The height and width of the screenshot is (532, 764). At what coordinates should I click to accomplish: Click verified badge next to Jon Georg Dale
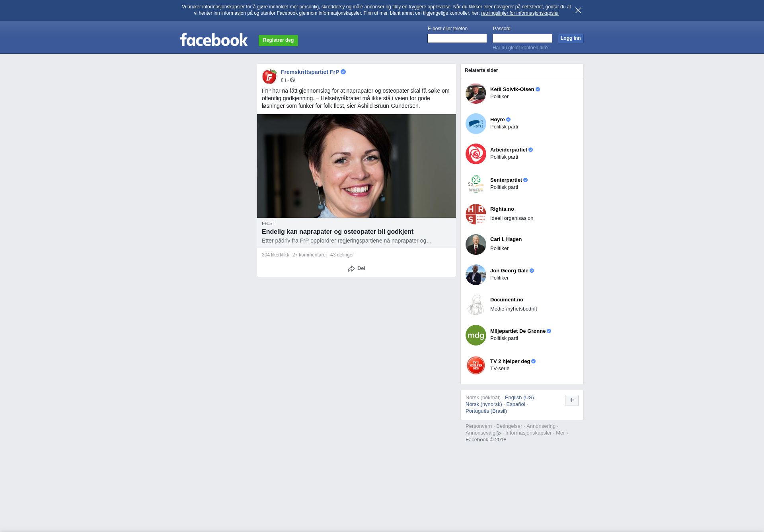pos(532,271)
